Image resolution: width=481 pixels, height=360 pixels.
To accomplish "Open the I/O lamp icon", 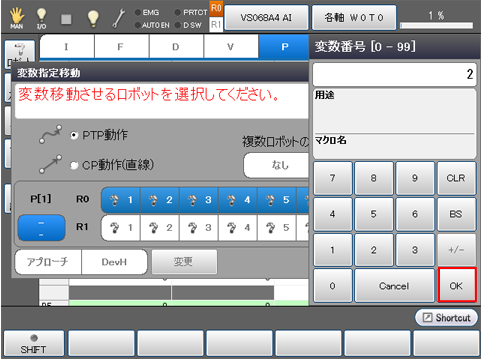I will [41, 18].
